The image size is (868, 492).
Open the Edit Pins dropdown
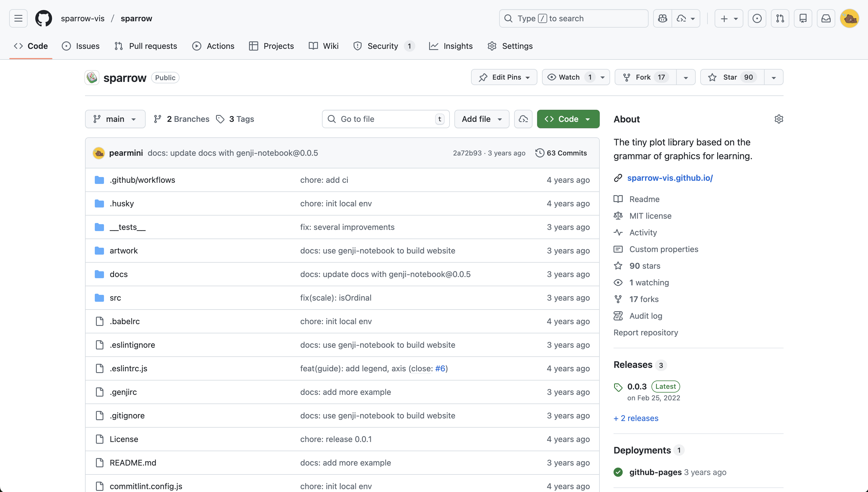click(x=504, y=77)
